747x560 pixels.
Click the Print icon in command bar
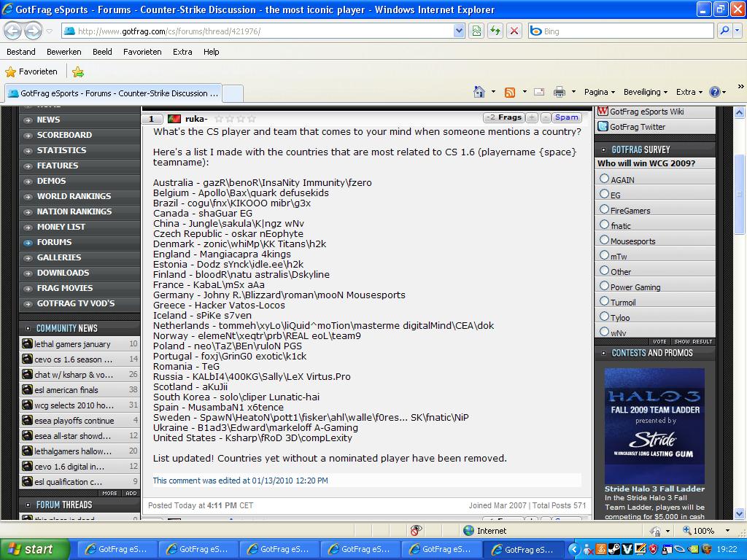coord(560,92)
